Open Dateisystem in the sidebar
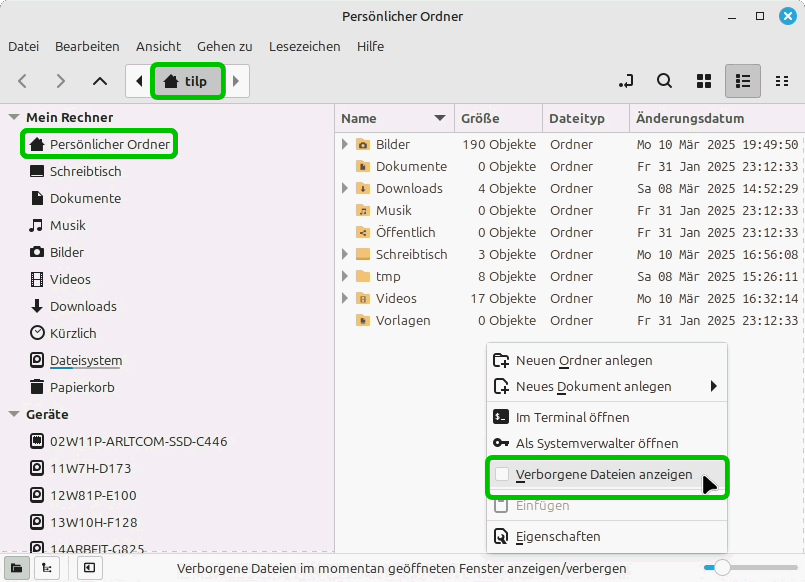The image size is (805, 582). click(85, 360)
